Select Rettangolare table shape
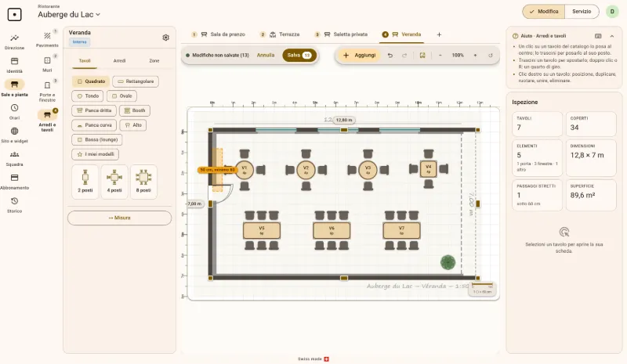Image resolution: width=627 pixels, height=364 pixels. (136, 81)
